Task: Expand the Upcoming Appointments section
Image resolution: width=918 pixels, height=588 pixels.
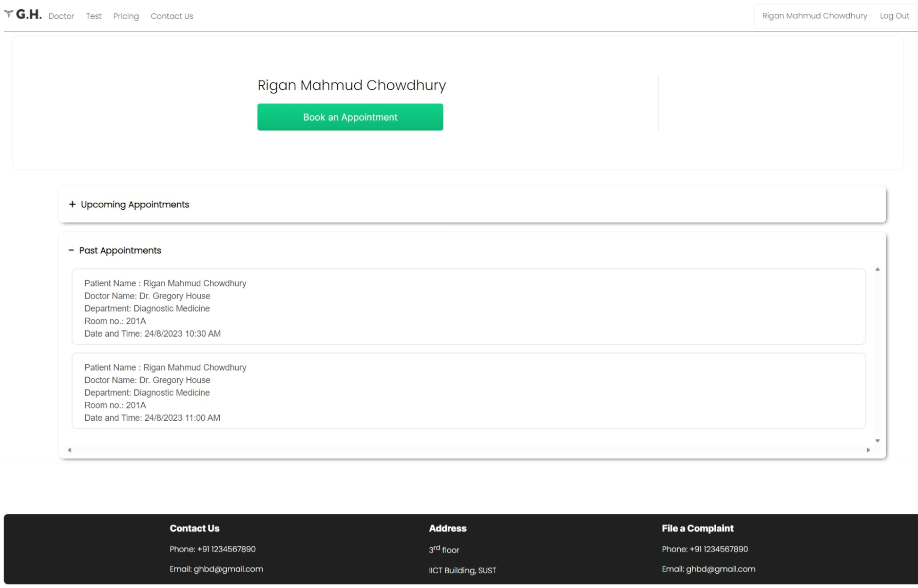Action: pyautogui.click(x=135, y=205)
